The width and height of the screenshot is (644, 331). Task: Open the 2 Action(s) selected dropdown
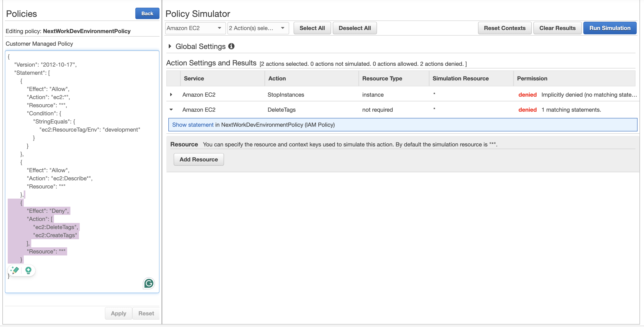258,28
